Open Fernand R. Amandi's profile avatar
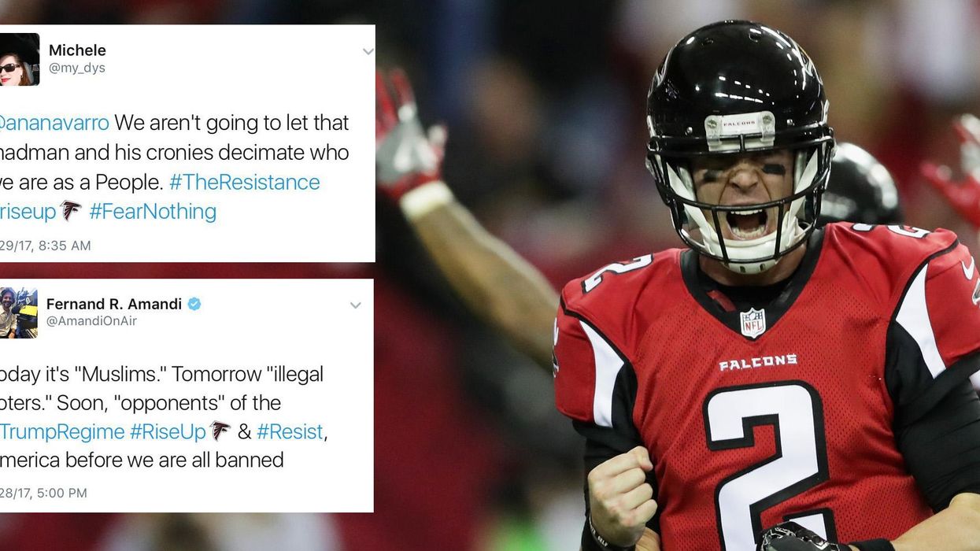The width and height of the screenshot is (980, 551). [18, 312]
